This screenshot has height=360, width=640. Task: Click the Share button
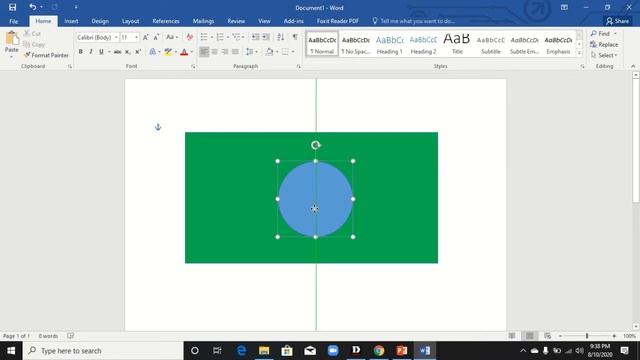pos(618,21)
